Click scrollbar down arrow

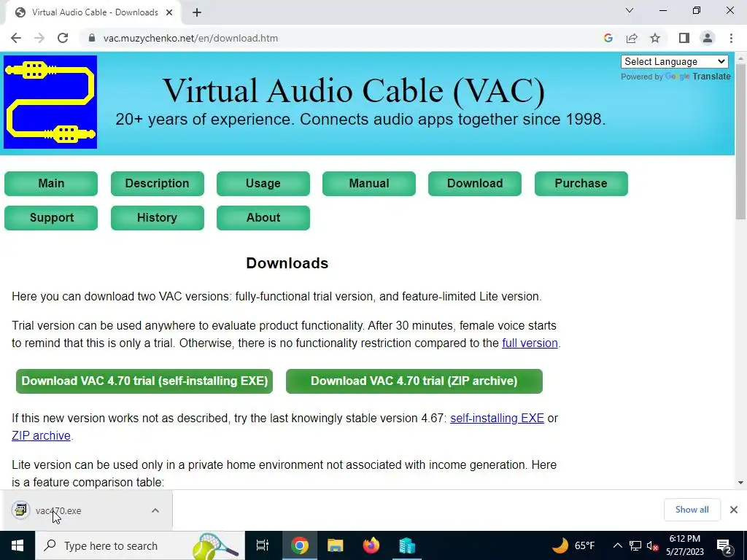click(x=740, y=483)
